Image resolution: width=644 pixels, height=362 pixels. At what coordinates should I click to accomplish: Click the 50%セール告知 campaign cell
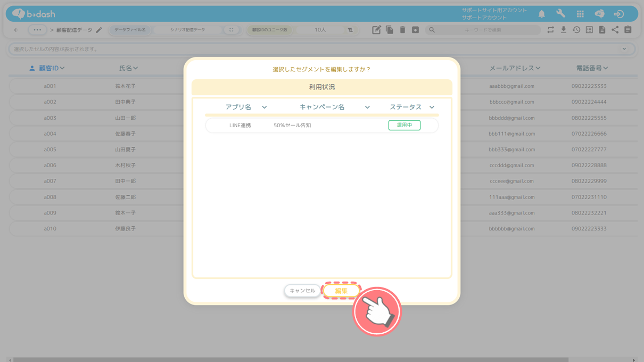pos(292,126)
